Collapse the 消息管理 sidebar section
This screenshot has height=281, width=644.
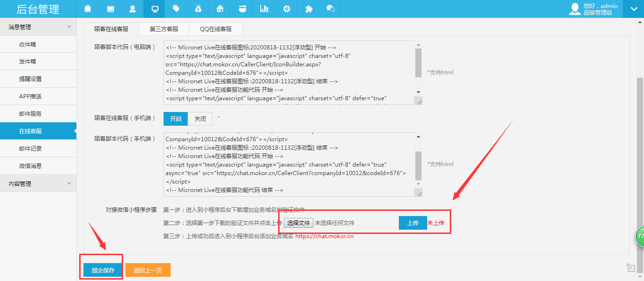point(38,27)
